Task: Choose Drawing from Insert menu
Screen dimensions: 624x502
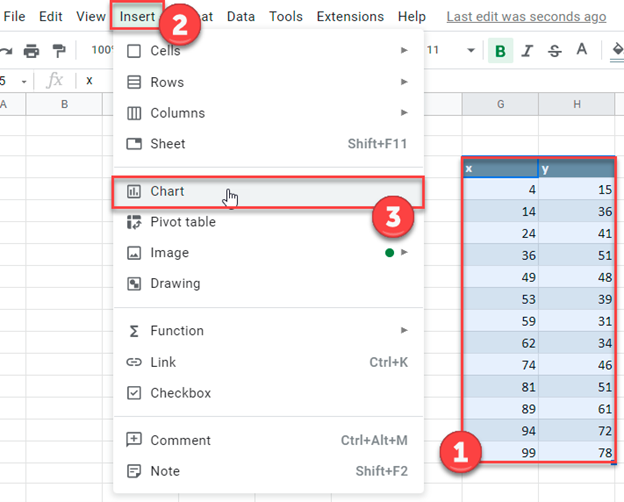Action: 268,284
